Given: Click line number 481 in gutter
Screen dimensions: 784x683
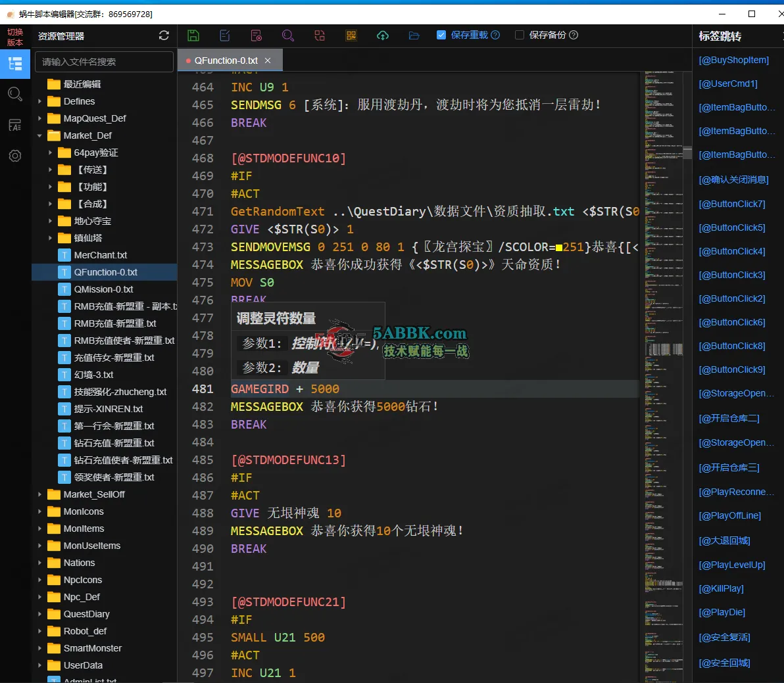Looking at the screenshot, I should pos(203,389).
